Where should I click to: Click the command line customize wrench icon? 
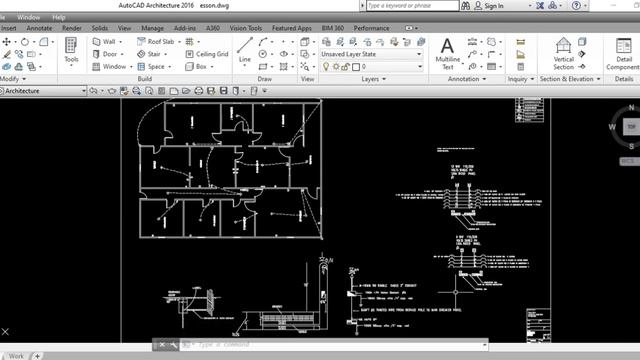[173, 345]
